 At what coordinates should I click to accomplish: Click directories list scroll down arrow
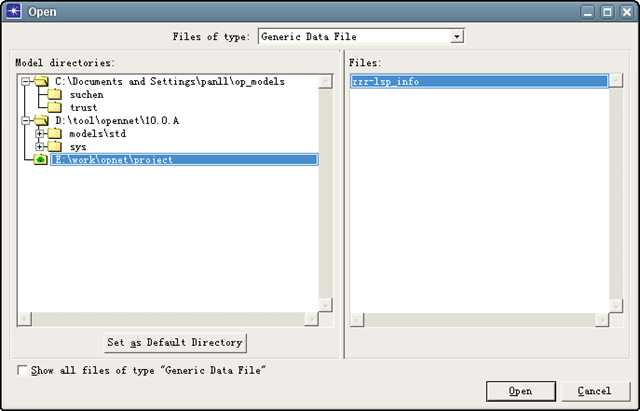pos(325,305)
